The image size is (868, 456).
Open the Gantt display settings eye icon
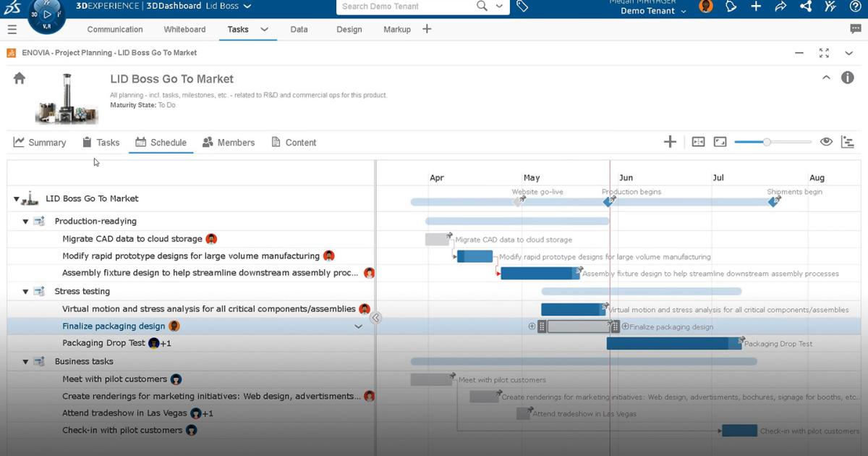click(826, 142)
